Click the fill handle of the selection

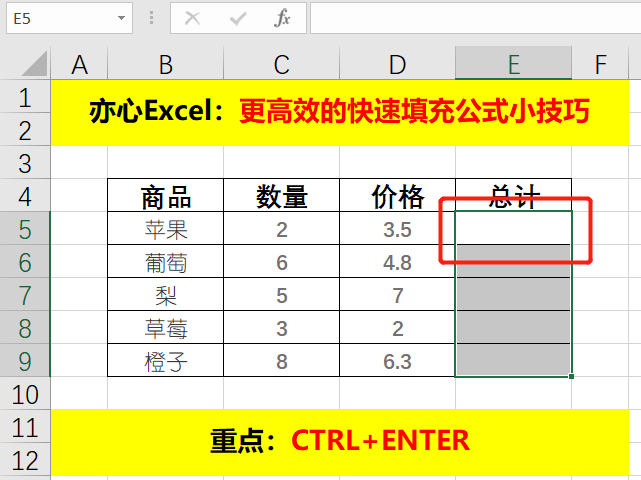(571, 376)
